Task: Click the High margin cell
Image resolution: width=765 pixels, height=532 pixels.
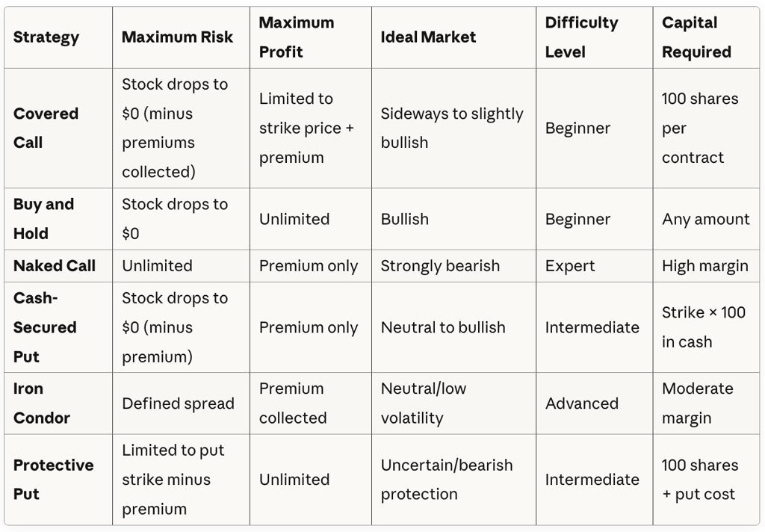Action: [704, 266]
